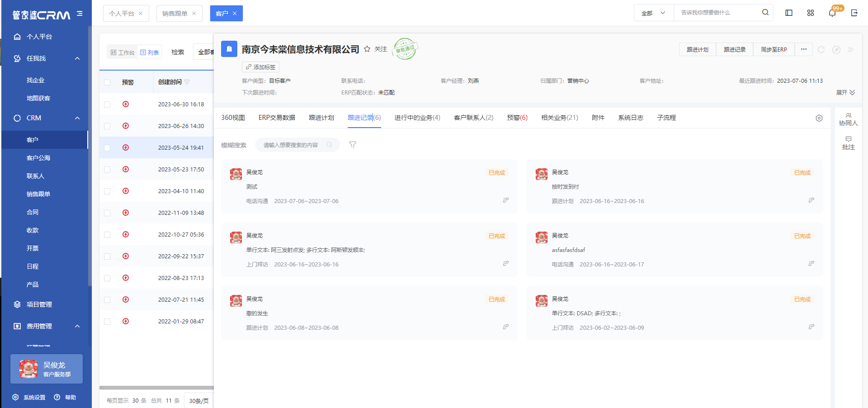Viewport: 868px width, 408px height.
Task: Click the 同步至ERP button
Action: (774, 49)
